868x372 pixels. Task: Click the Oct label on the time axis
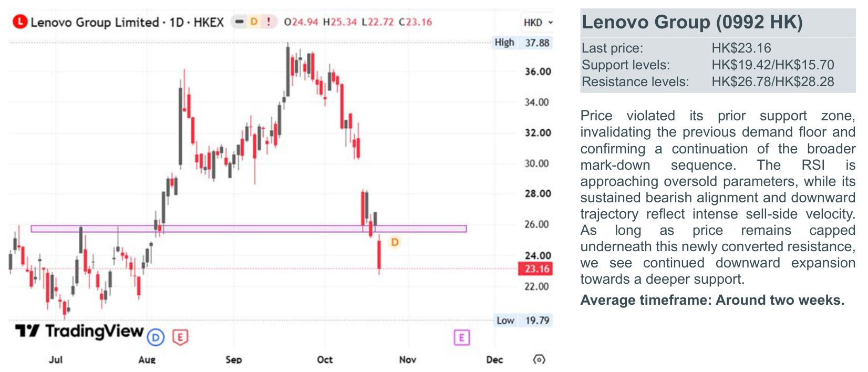tap(325, 359)
